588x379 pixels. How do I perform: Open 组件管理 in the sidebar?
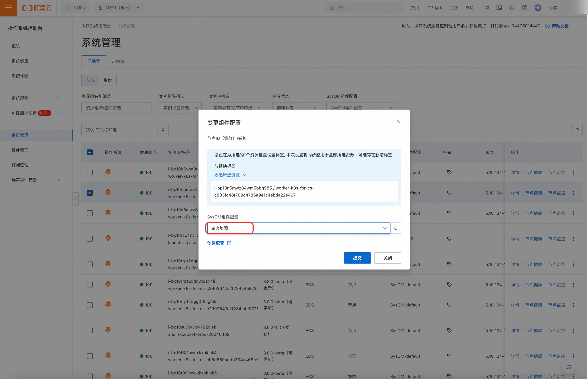tap(20, 150)
